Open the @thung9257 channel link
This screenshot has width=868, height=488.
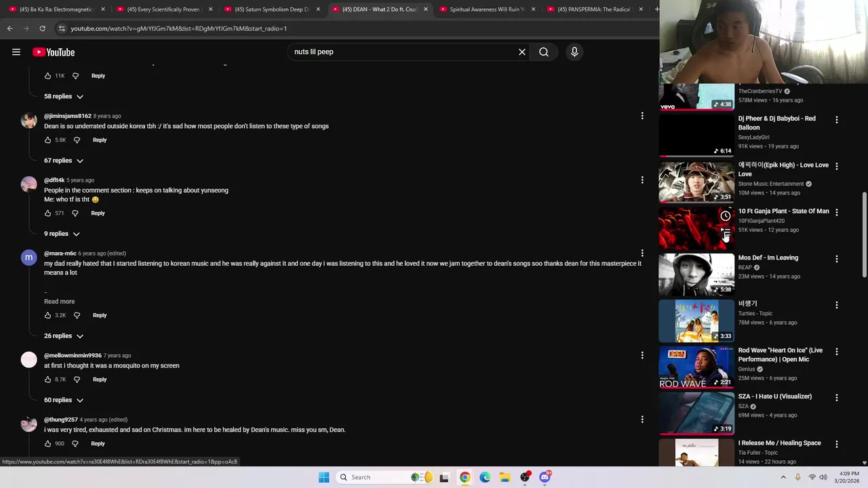tap(61, 420)
